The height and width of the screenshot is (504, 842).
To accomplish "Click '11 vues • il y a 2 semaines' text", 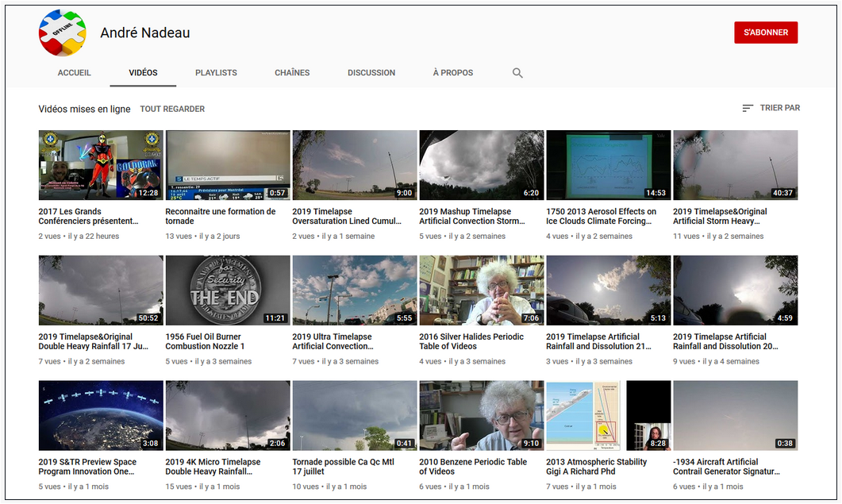I will click(x=718, y=236).
